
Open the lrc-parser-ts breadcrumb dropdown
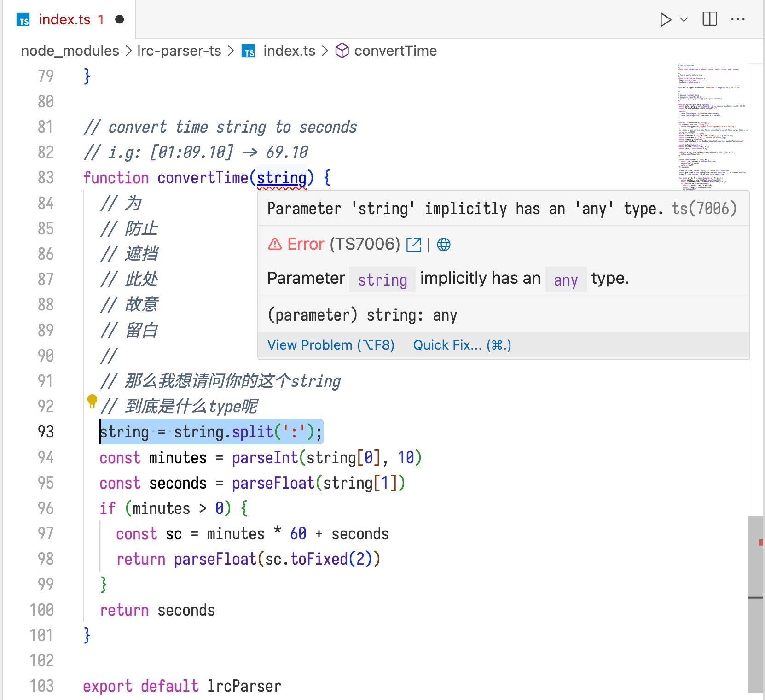point(179,51)
